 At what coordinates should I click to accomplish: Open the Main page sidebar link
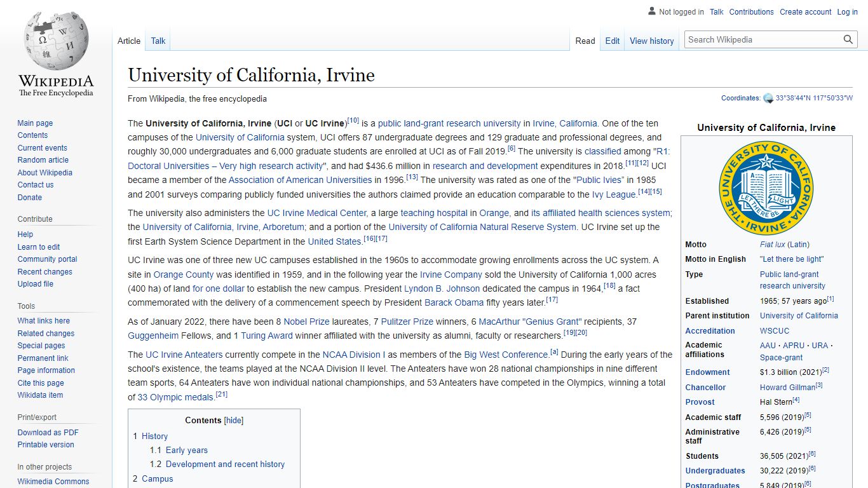point(35,123)
